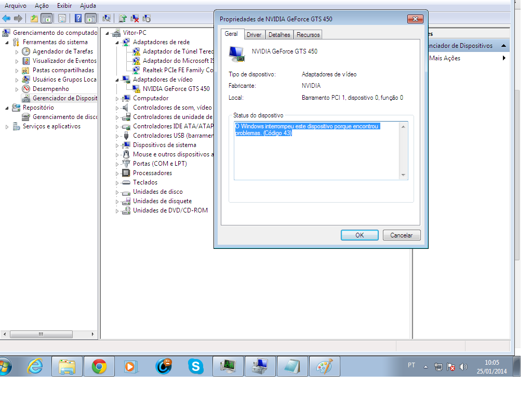Open the system monitor taskbar icon
The height and width of the screenshot is (399, 532).
point(228,366)
